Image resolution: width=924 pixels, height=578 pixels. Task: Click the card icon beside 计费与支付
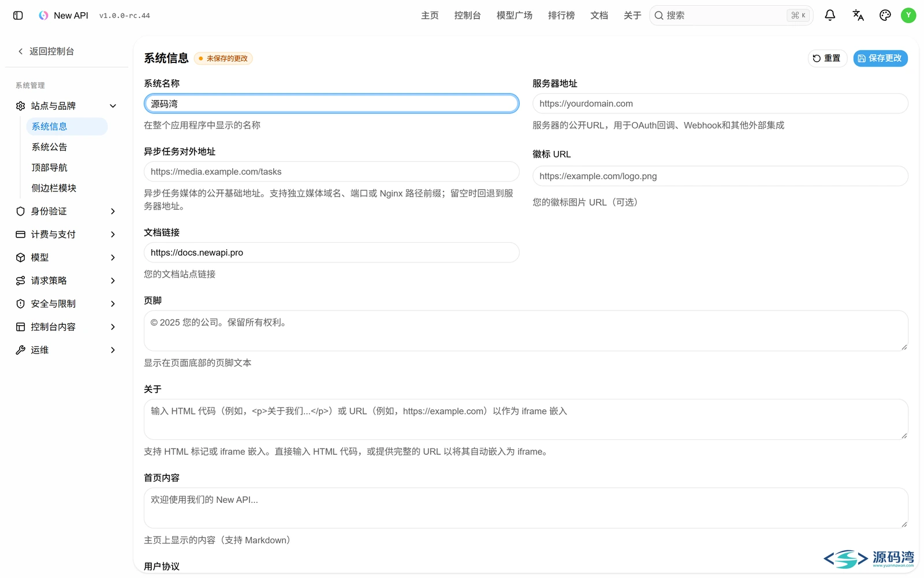pos(21,235)
